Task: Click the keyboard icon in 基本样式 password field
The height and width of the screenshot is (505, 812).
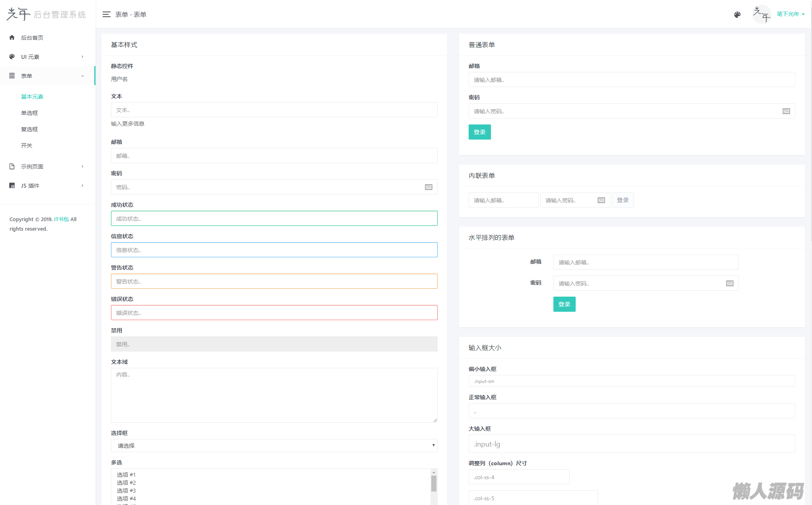Action: pos(428,187)
